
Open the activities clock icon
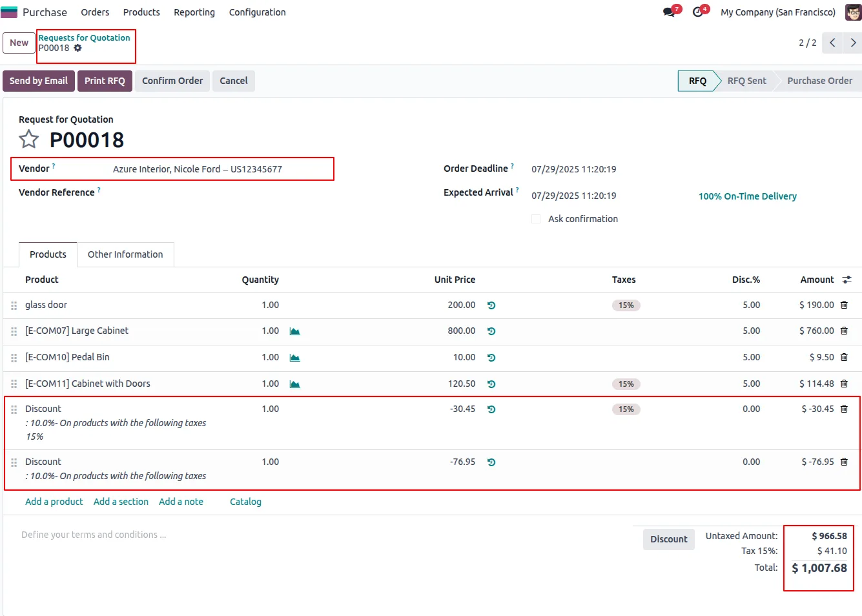coord(697,12)
